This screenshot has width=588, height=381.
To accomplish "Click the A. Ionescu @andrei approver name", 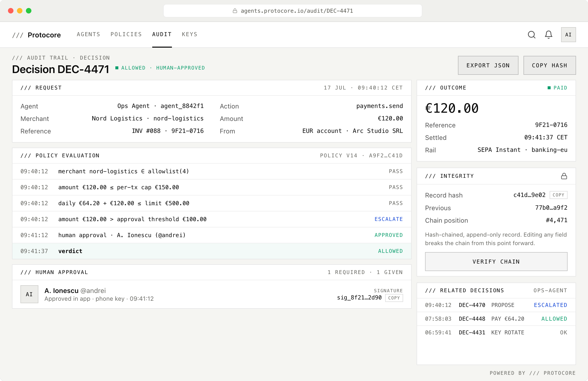I will [75, 291].
